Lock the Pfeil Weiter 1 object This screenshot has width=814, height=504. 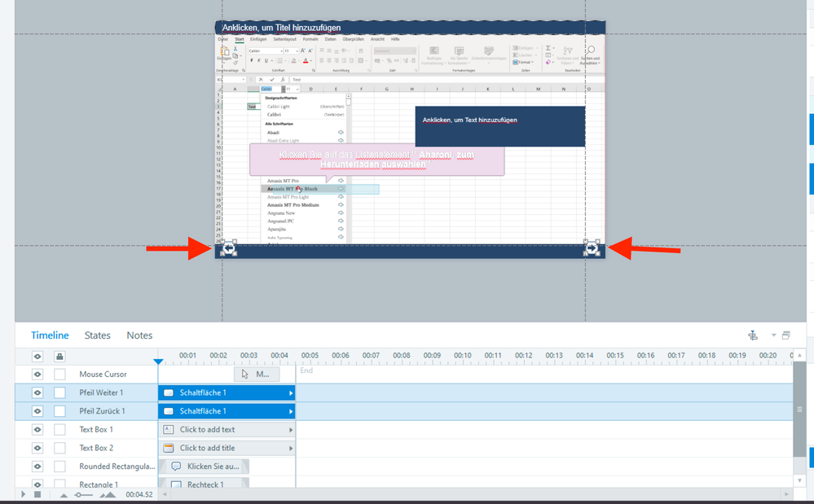click(59, 393)
